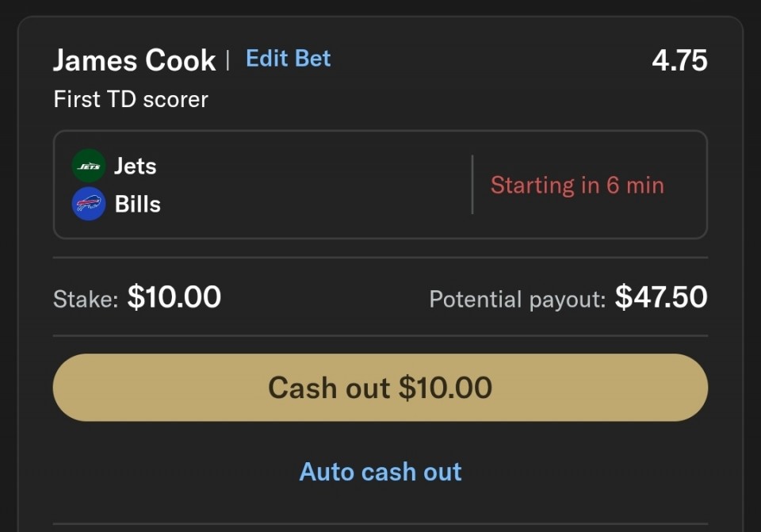The image size is (761, 532).
Task: Open the Edit Bet link
Action: tap(288, 59)
